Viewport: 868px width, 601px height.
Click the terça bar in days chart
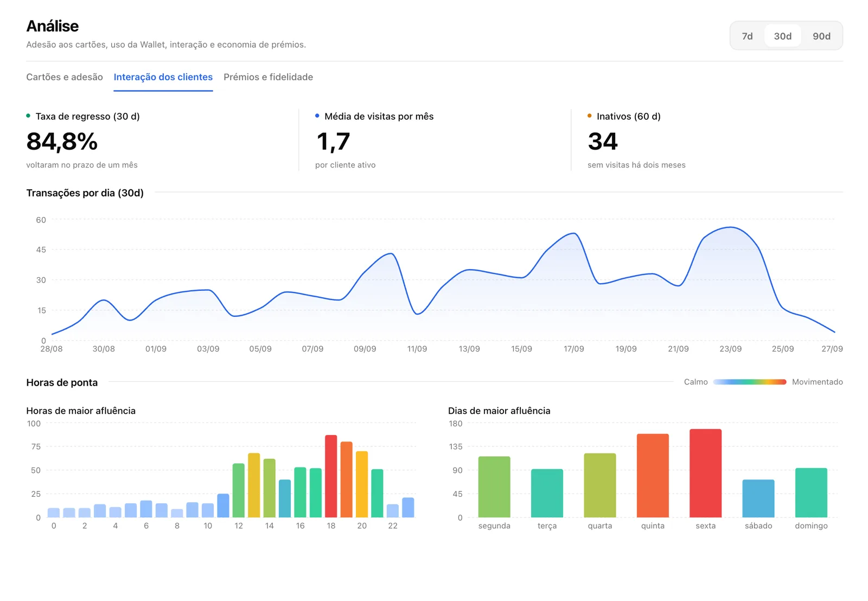tap(547, 493)
